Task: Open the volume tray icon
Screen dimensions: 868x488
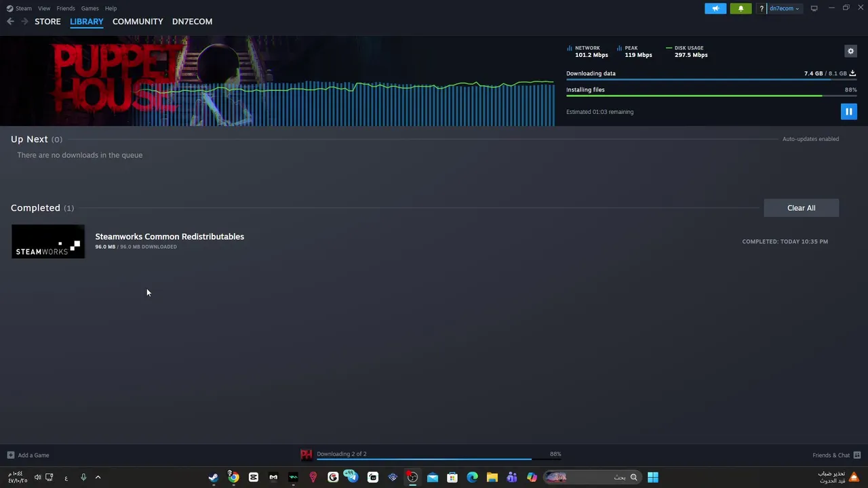Action: click(x=37, y=477)
